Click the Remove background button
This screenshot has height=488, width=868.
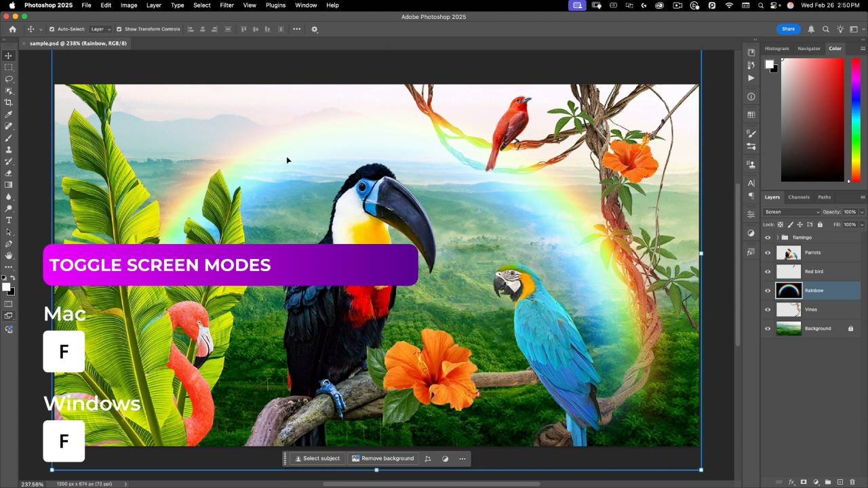pyautogui.click(x=382, y=459)
